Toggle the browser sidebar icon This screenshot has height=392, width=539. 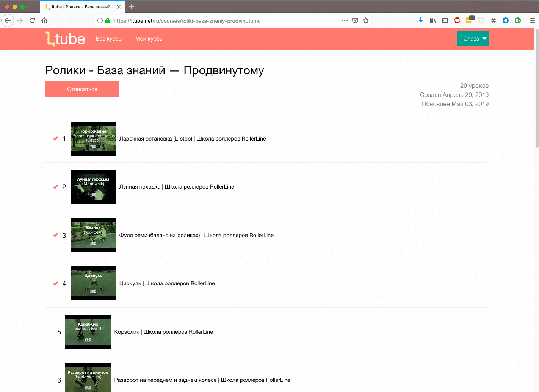[x=445, y=20]
